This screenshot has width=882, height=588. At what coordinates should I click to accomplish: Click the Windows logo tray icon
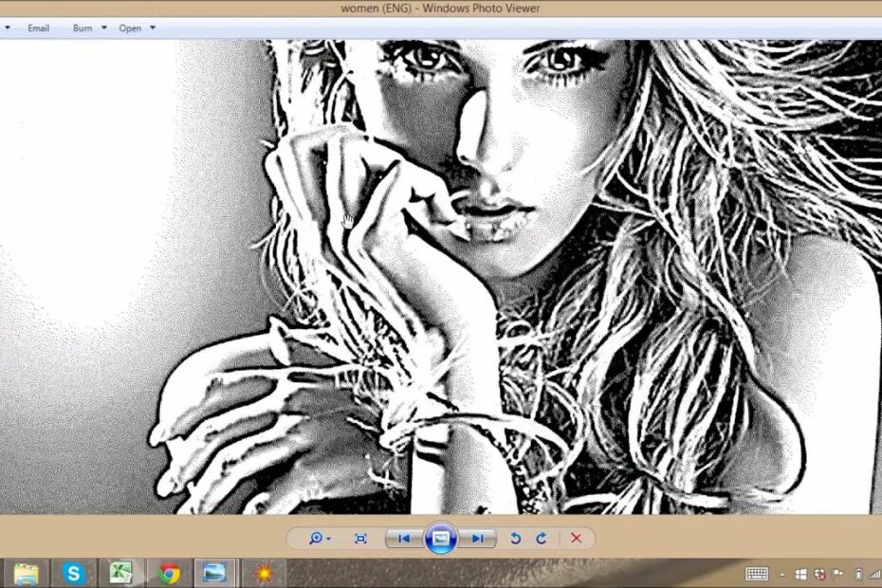pos(801,575)
